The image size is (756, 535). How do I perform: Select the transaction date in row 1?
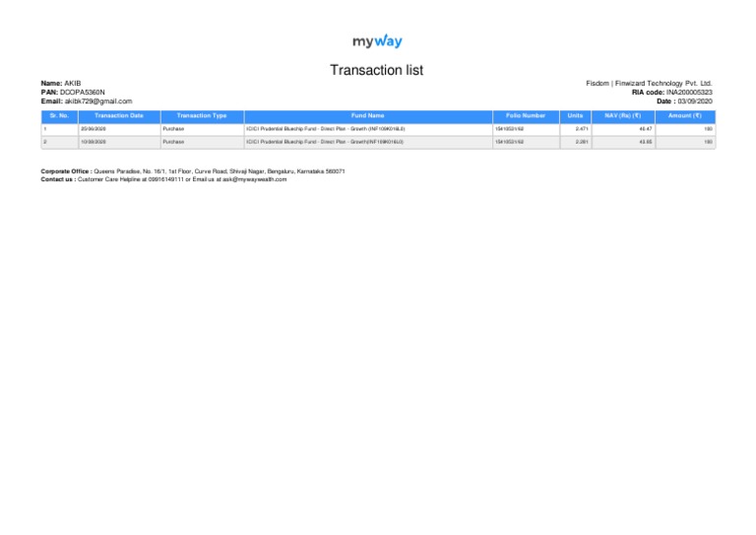tap(94, 129)
